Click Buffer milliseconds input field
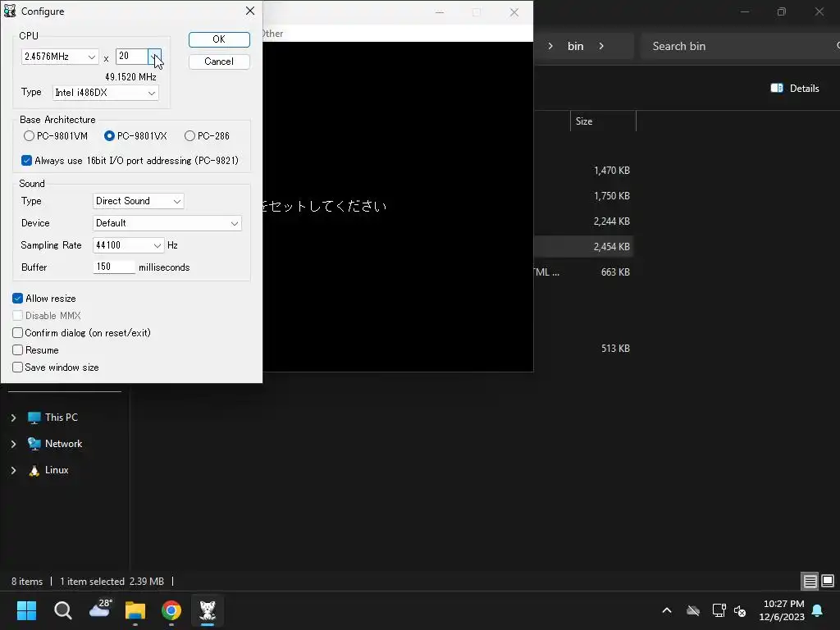The width and height of the screenshot is (840, 630). [114, 267]
